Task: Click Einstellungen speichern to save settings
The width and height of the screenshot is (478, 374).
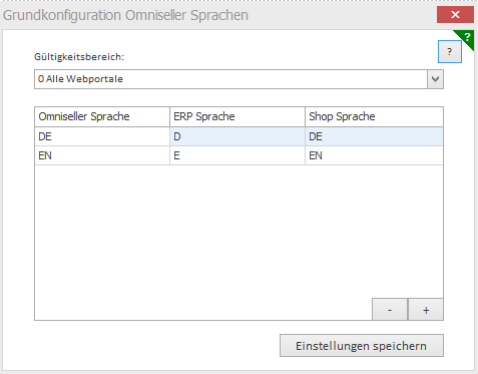Action: click(362, 346)
